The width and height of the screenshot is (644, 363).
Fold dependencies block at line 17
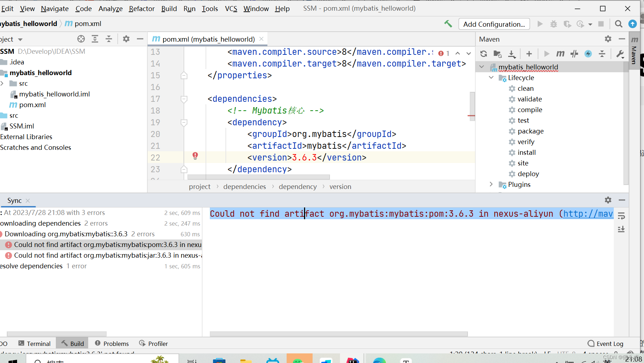click(x=184, y=99)
